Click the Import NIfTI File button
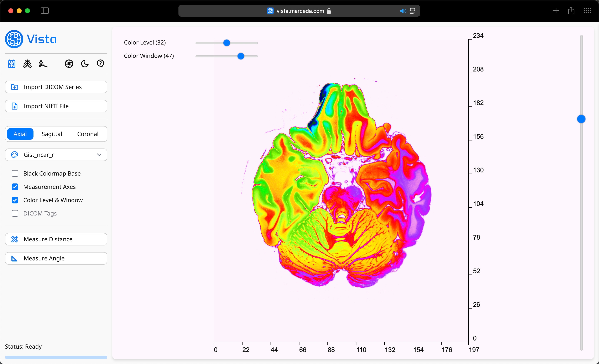 click(x=56, y=106)
